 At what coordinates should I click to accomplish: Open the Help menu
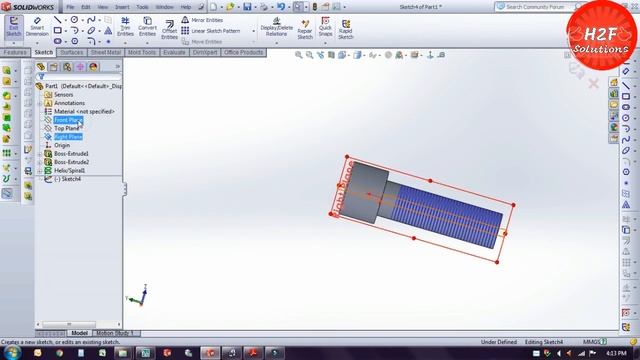point(186,7)
